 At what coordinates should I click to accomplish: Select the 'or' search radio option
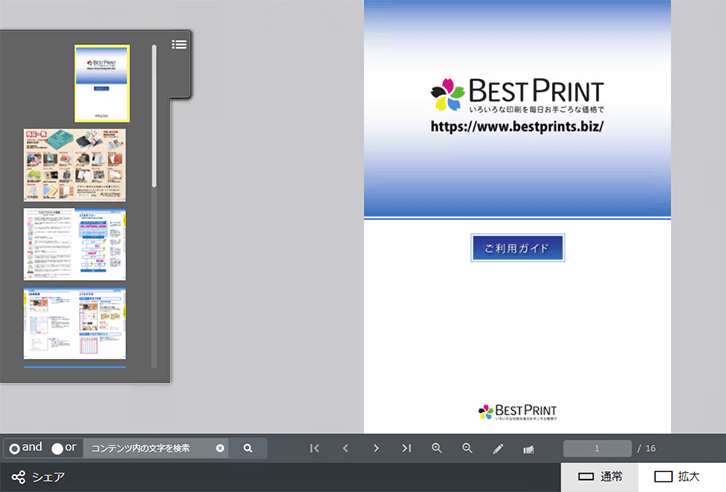click(57, 448)
